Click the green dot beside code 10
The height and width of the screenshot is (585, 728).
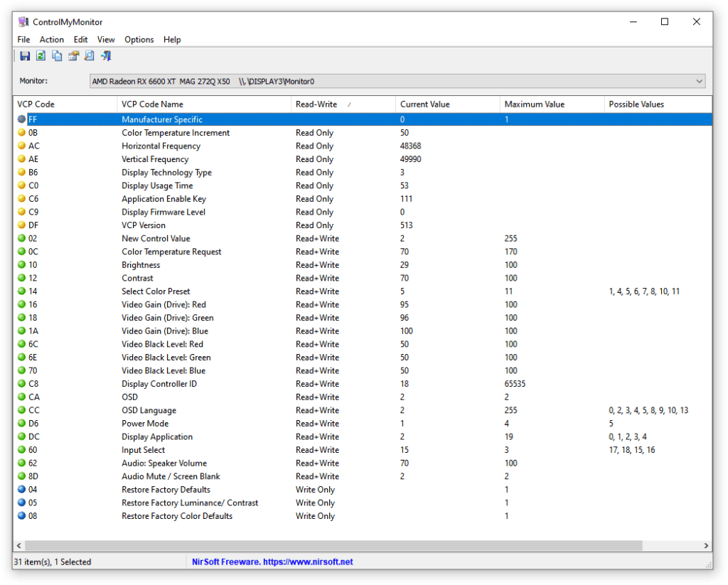click(21, 265)
